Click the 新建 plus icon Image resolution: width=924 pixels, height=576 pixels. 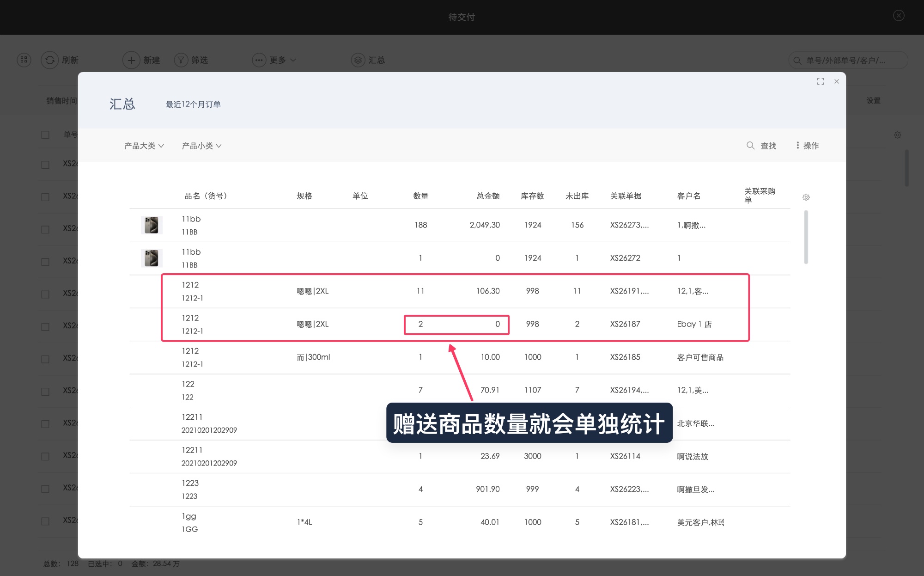tap(131, 60)
